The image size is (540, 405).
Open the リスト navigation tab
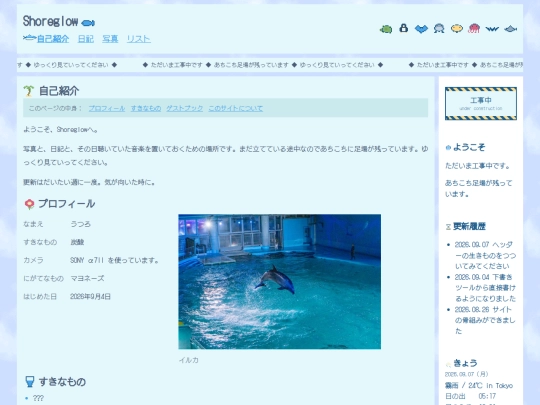(x=138, y=39)
